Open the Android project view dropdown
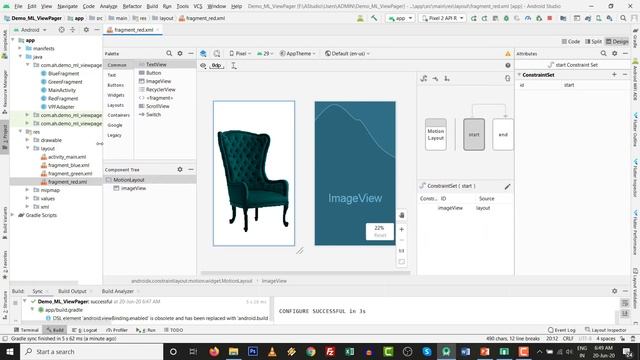The height and width of the screenshot is (360, 640). coord(30,30)
